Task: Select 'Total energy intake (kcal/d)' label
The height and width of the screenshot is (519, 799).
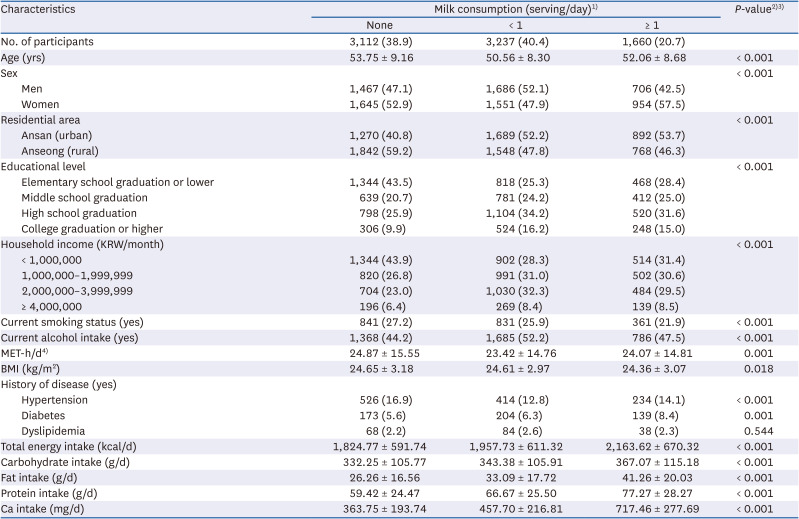Action: pos(69,447)
